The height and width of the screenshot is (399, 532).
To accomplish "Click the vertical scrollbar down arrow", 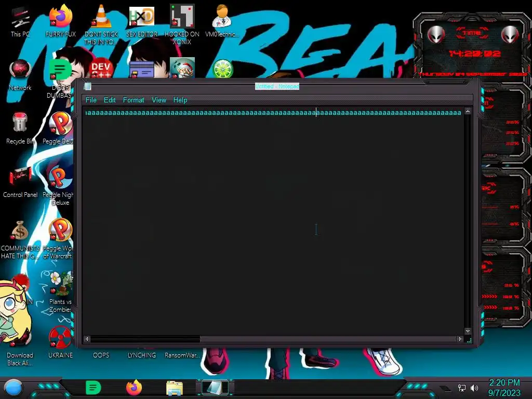I will 468,331.
